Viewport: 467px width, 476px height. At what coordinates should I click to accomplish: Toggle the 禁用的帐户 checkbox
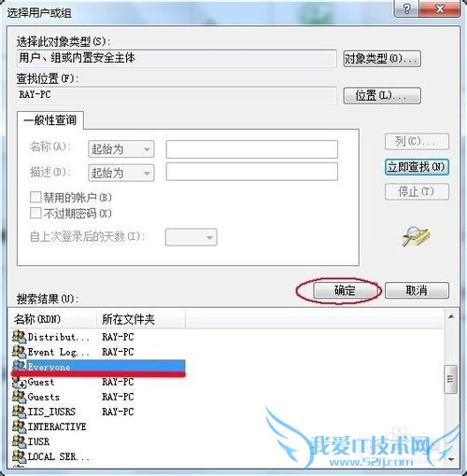(x=35, y=197)
